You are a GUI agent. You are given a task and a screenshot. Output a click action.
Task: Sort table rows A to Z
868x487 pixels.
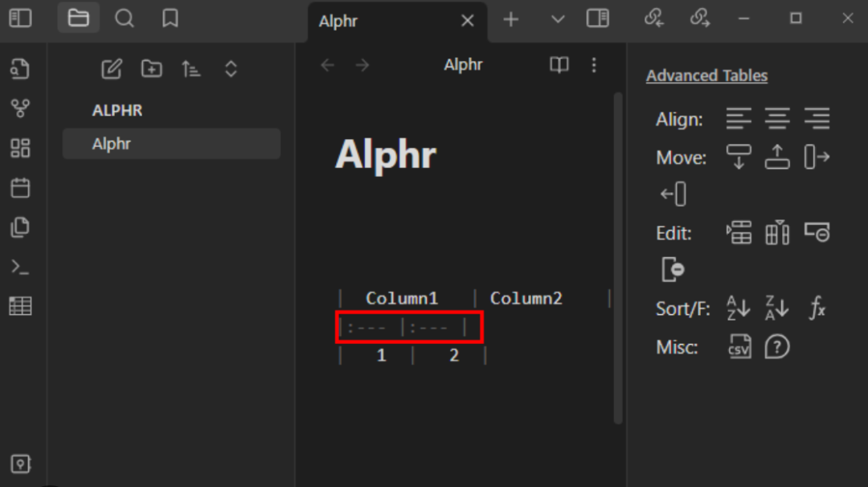click(x=739, y=309)
